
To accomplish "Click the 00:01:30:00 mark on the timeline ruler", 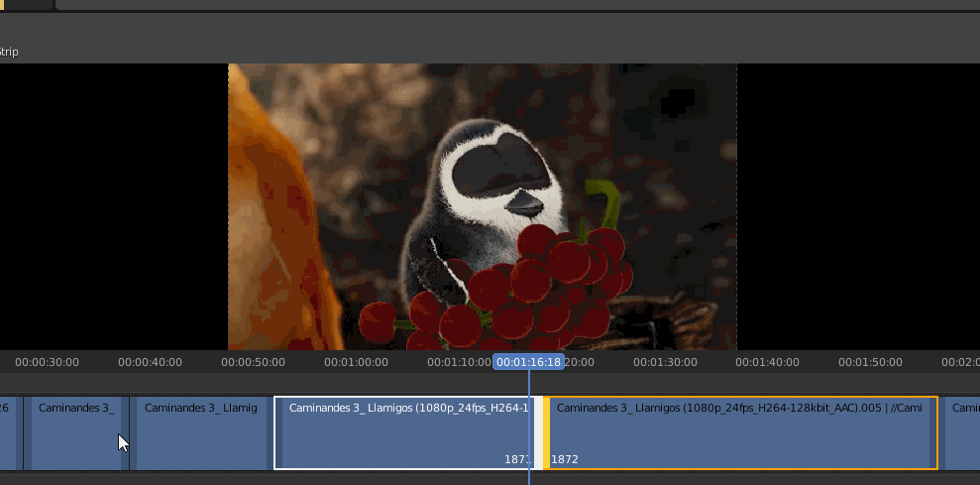I will pyautogui.click(x=665, y=362).
